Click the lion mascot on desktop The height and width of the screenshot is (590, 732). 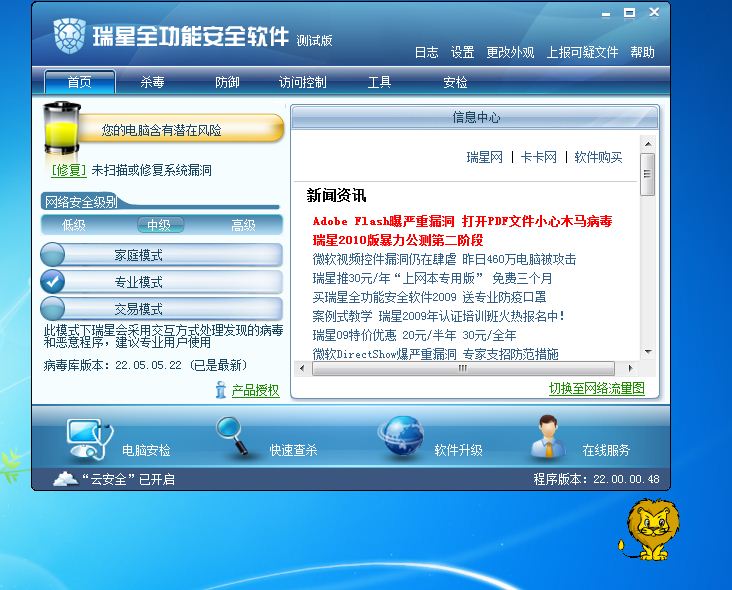[x=649, y=529]
